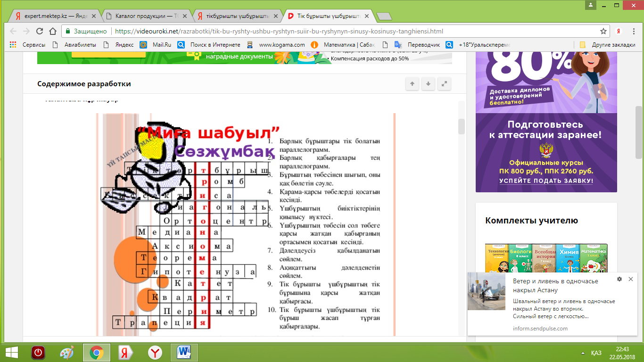The width and height of the screenshot is (644, 362).
Task: Open Другие закладки bookmarks folder
Action: [608, 45]
